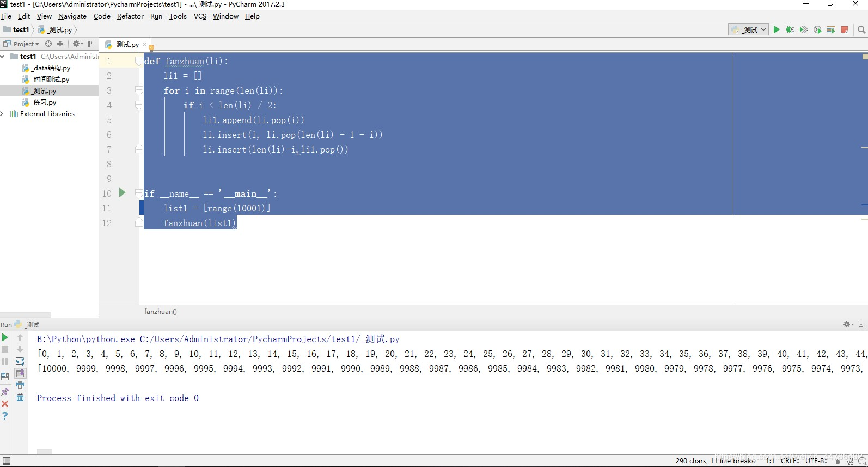Fold the for loop at line 3
The width and height of the screenshot is (868, 467).
tap(139, 90)
